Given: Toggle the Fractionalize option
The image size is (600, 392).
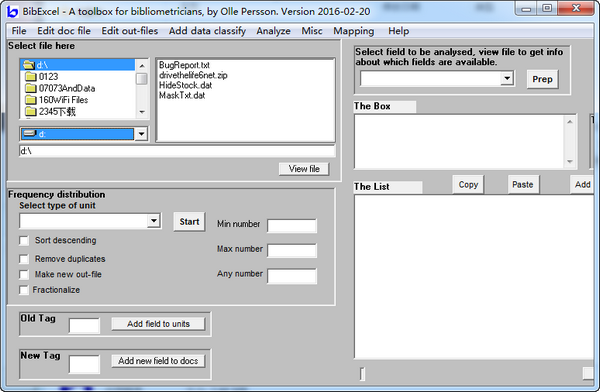Looking at the screenshot, I should coord(24,290).
